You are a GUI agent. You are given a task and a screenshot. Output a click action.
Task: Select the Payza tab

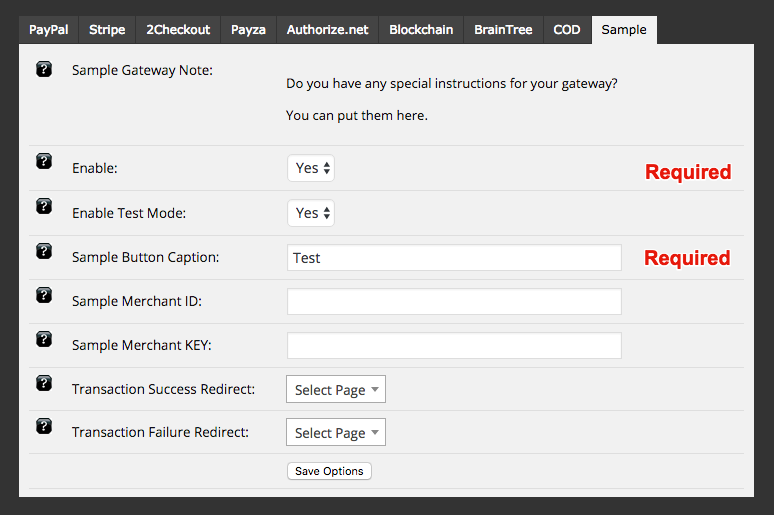[248, 30]
